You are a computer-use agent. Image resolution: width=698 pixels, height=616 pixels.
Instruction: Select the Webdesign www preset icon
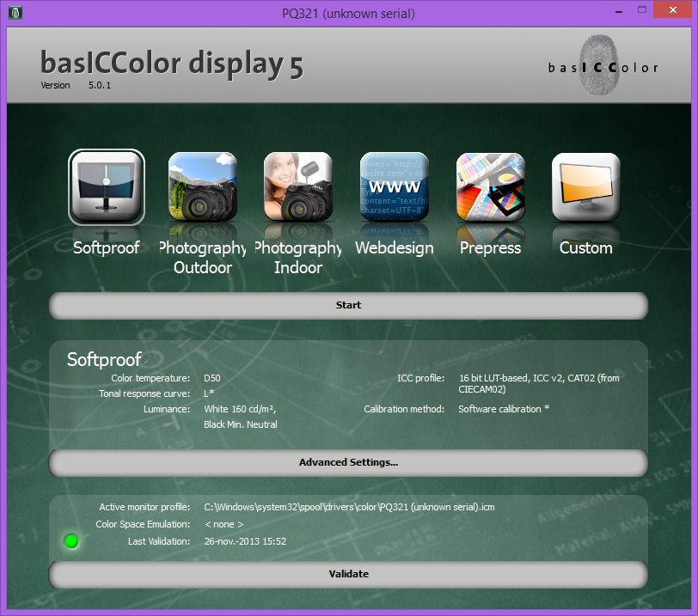395,186
